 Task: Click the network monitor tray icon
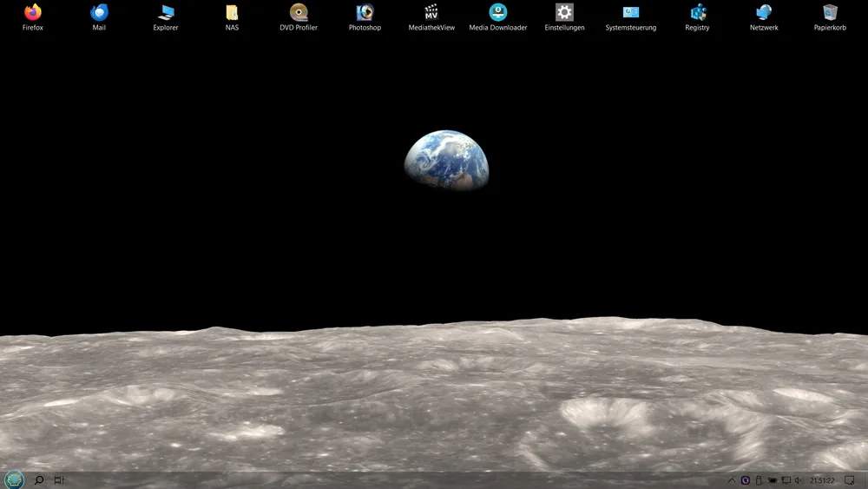click(786, 480)
